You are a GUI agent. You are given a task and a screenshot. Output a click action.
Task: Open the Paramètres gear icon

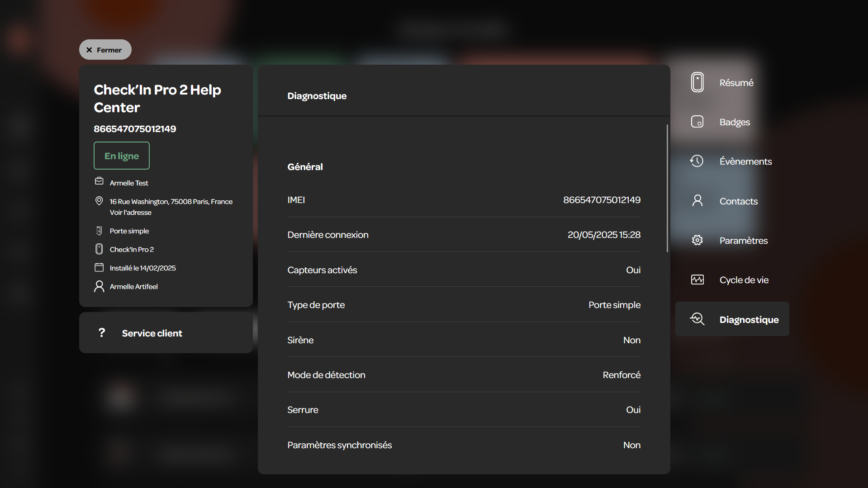click(697, 240)
